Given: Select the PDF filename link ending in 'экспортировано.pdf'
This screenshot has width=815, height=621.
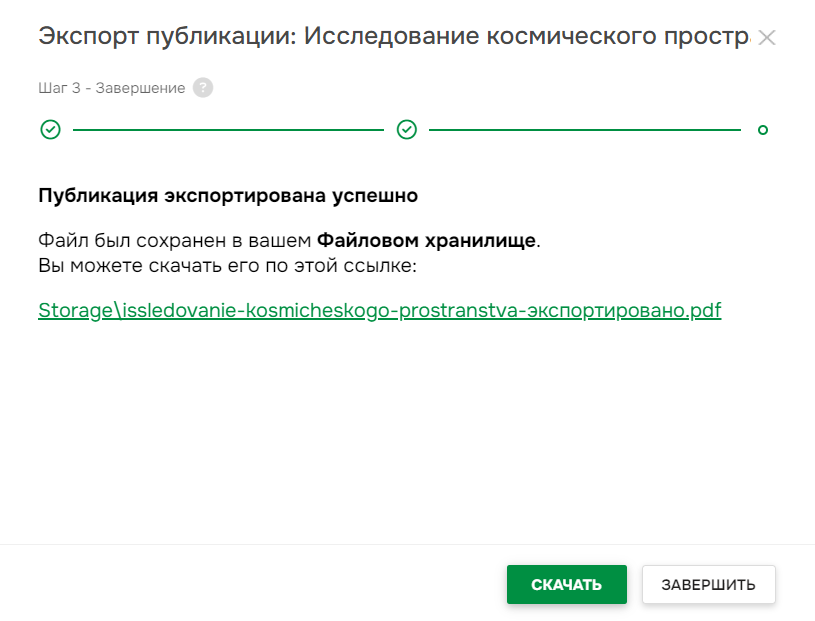Looking at the screenshot, I should pos(378,310).
